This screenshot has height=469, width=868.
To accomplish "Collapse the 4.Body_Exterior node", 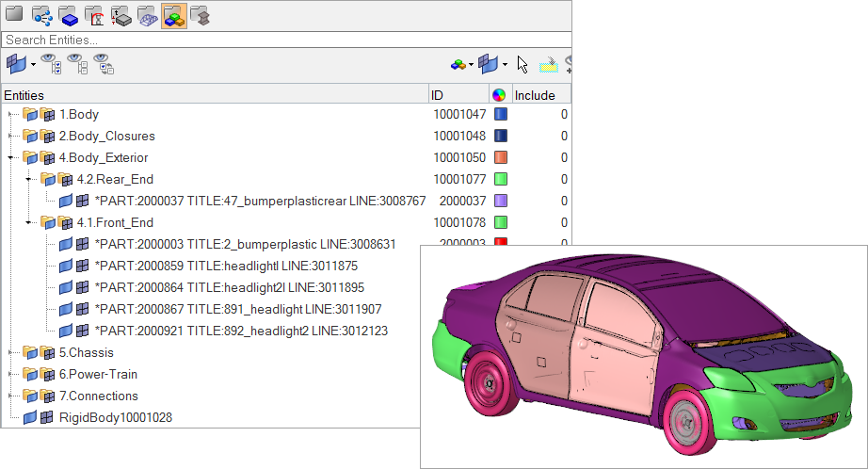I will (x=10, y=157).
